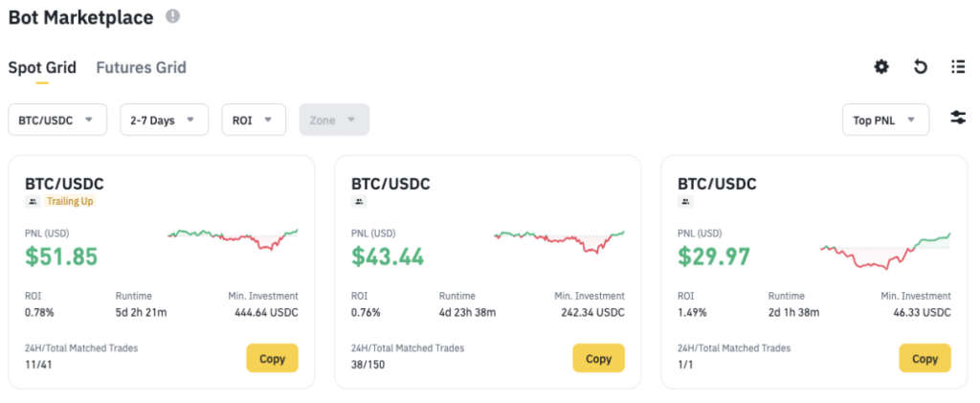
Task: Switch to the Futures Grid tab
Action: click(141, 68)
